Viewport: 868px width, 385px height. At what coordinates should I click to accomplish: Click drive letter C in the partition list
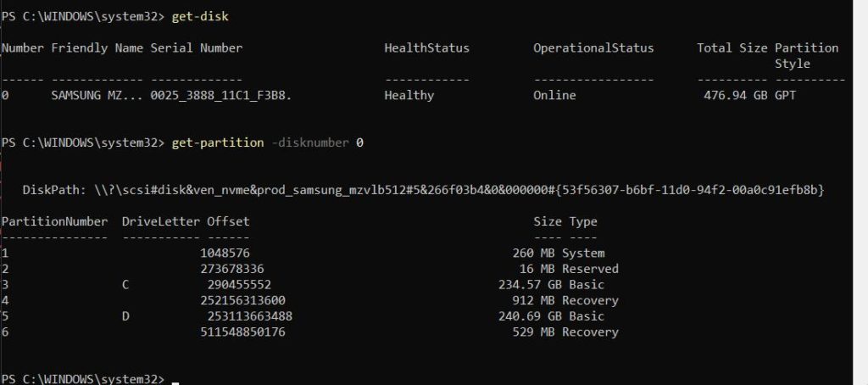click(x=125, y=284)
